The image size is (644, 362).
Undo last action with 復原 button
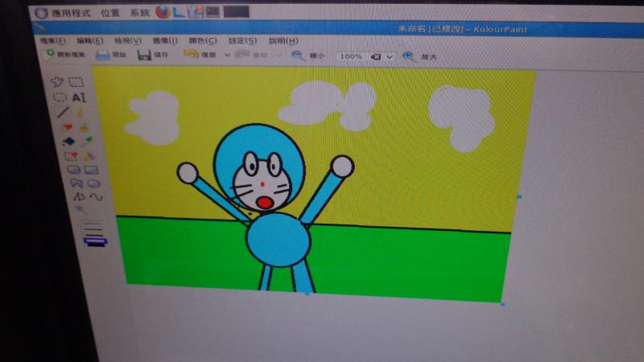coord(200,55)
